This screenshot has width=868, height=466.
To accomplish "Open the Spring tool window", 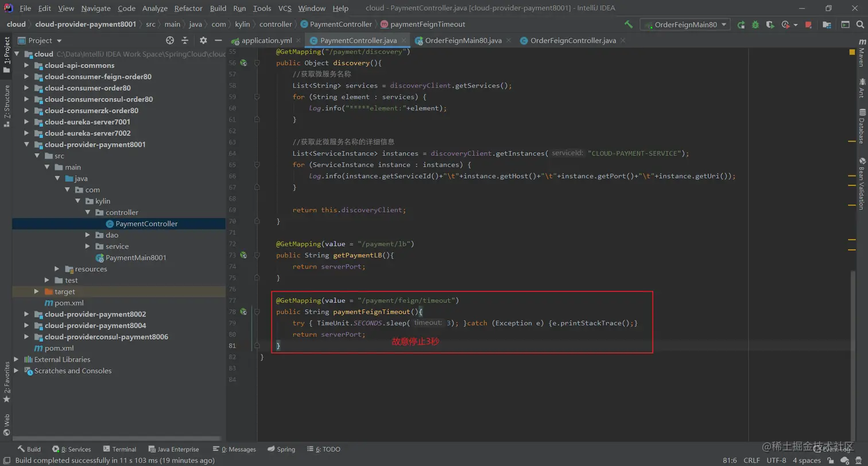I will [x=281, y=449].
